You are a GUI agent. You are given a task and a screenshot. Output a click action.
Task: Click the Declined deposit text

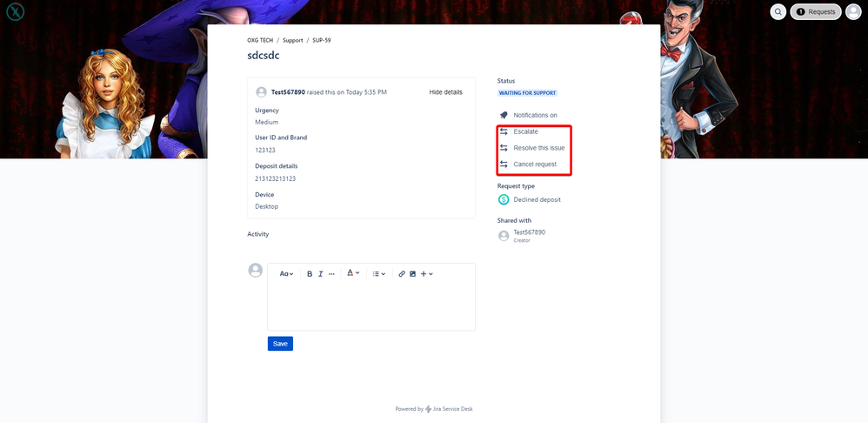pyautogui.click(x=537, y=199)
